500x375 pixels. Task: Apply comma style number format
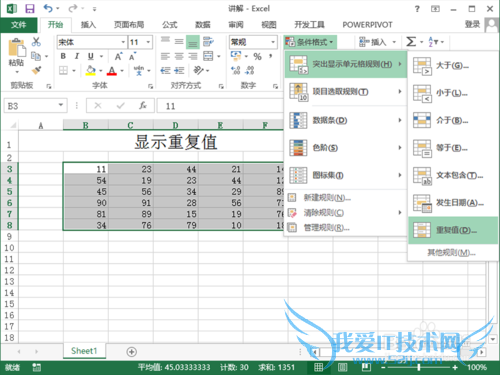[271, 56]
